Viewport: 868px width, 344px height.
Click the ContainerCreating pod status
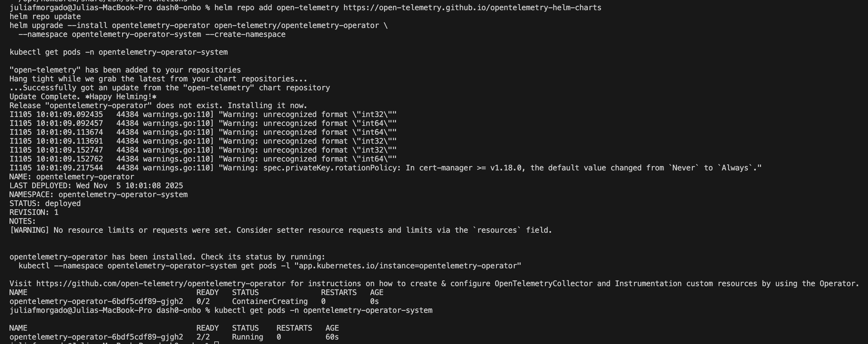coord(270,301)
